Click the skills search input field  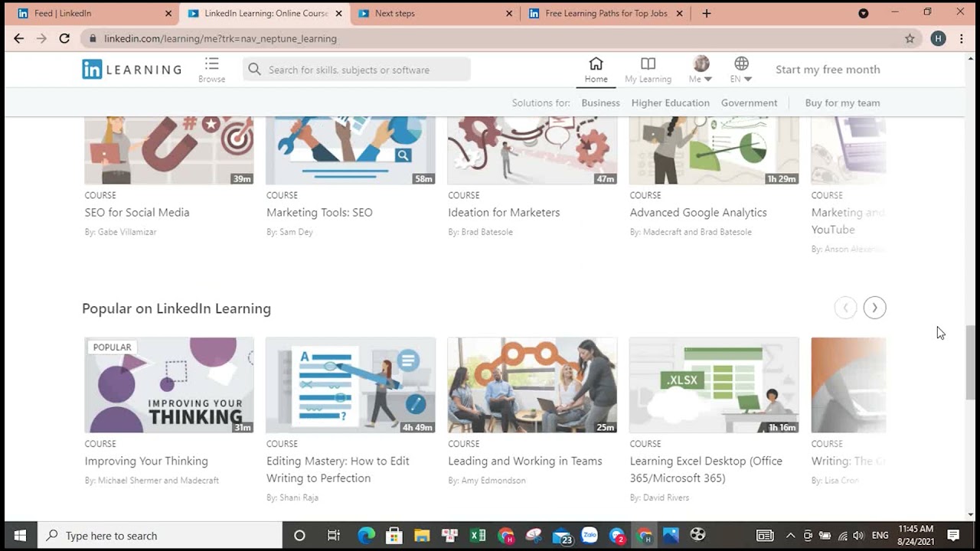357,70
